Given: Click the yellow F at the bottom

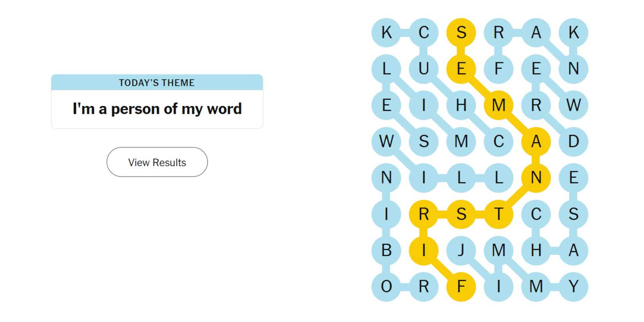Looking at the screenshot, I should coord(461,287).
